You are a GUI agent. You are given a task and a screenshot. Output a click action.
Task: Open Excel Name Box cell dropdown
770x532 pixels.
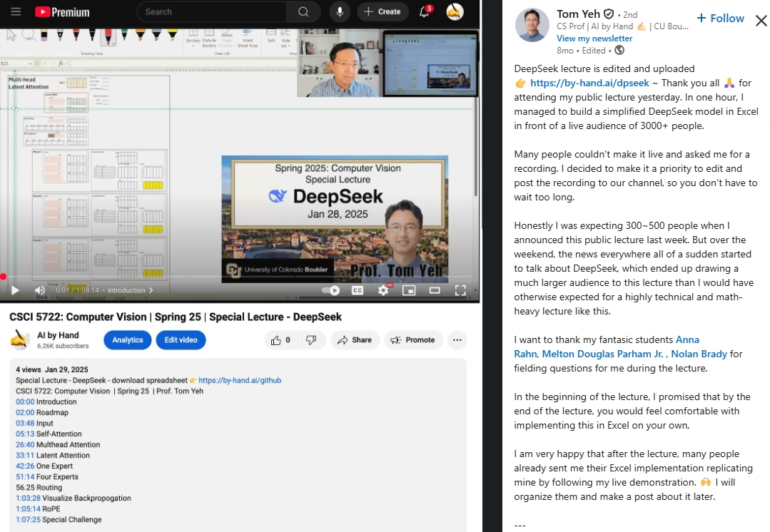point(30,63)
